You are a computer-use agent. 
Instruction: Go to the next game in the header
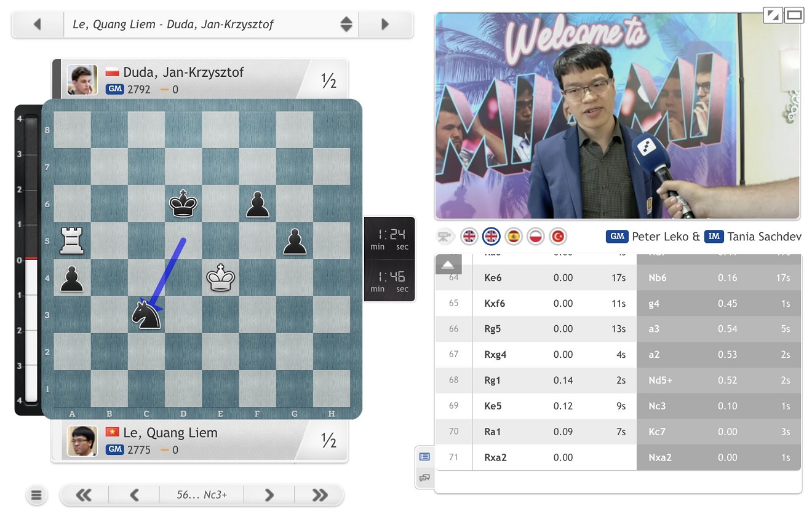(x=386, y=25)
